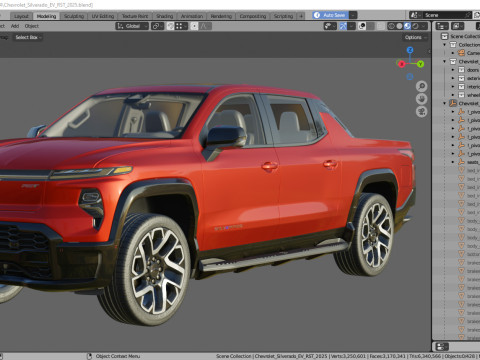Switch to the Animation workspace tab
Viewport: 480px width, 360px height.
point(192,16)
